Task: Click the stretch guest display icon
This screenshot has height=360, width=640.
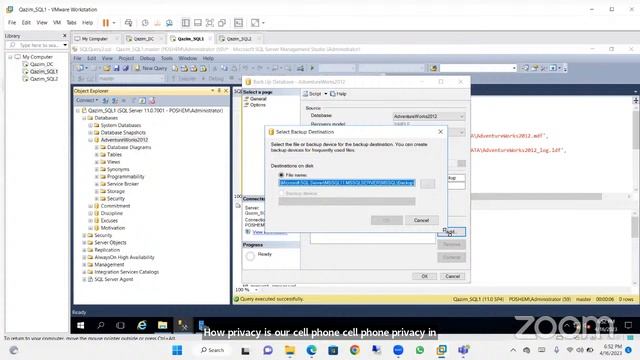Action: 255,23
